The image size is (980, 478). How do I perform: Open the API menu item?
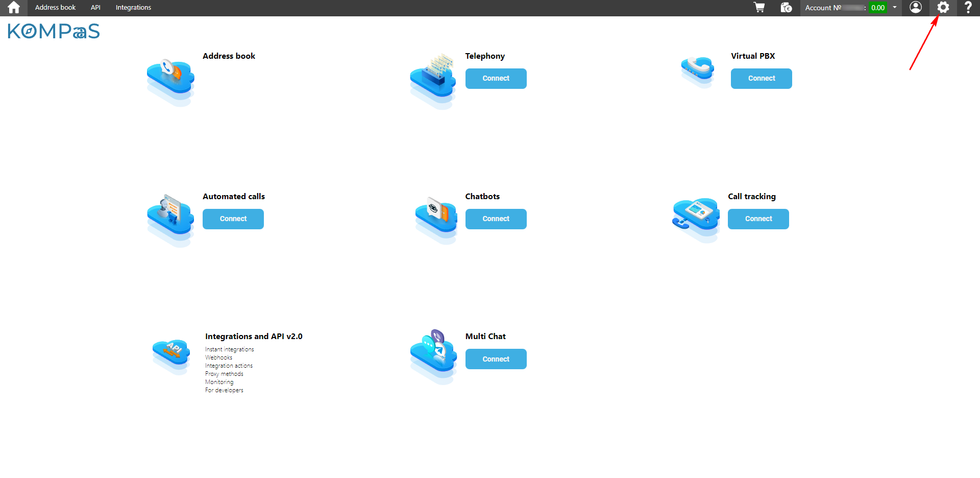tap(95, 8)
